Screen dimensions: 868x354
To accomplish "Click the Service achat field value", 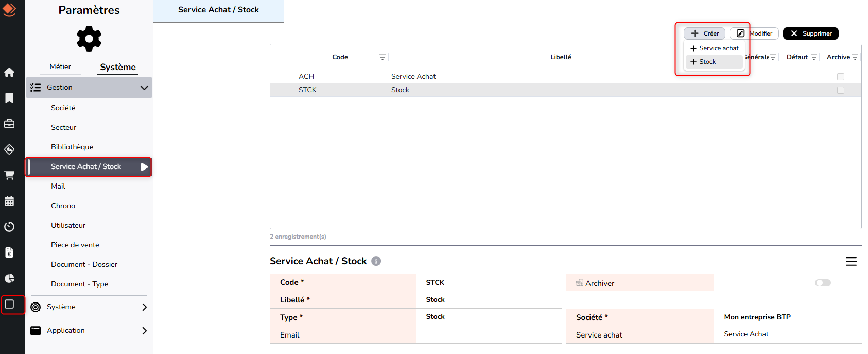I will click(x=746, y=334).
